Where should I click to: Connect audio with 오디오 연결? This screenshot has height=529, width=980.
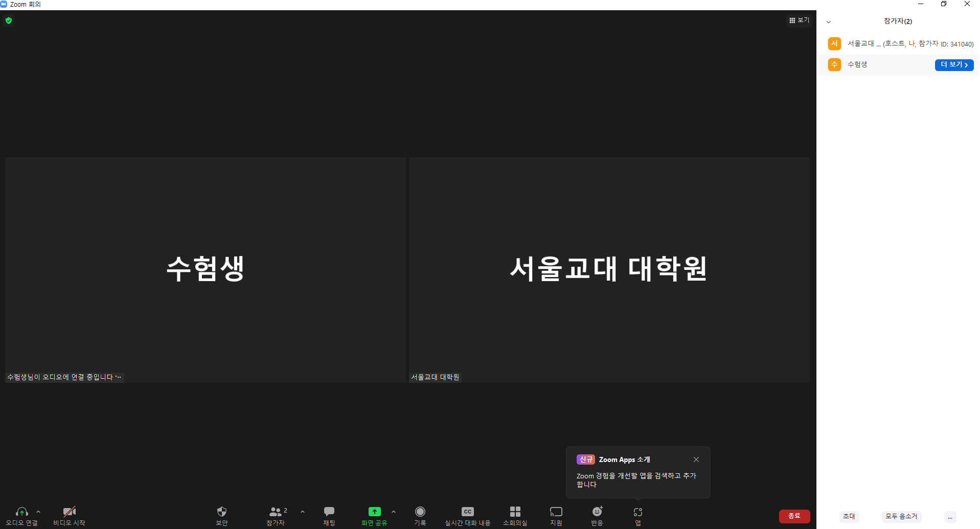(21, 515)
